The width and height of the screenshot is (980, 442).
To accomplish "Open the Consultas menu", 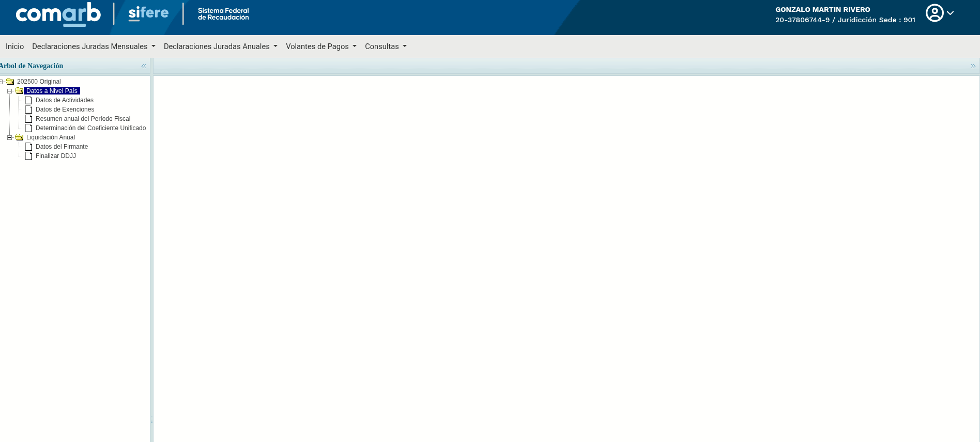I will click(386, 46).
